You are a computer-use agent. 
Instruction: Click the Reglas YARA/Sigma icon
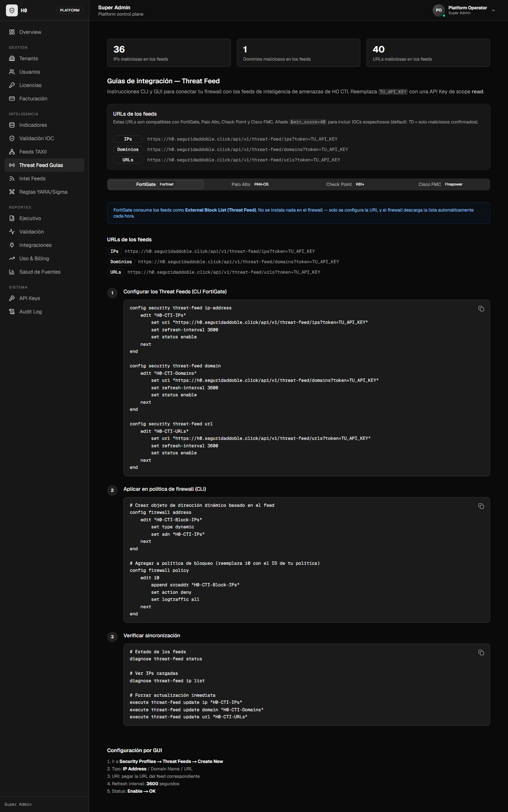point(12,192)
